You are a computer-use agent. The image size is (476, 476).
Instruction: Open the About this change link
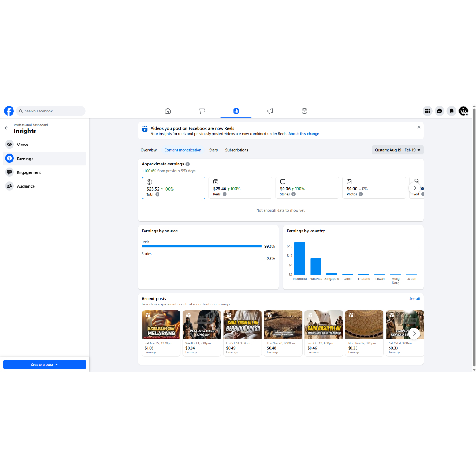(x=304, y=134)
